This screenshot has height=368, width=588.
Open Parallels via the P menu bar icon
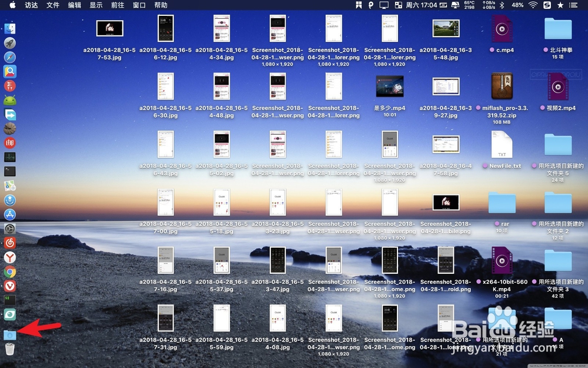pyautogui.click(x=372, y=5)
